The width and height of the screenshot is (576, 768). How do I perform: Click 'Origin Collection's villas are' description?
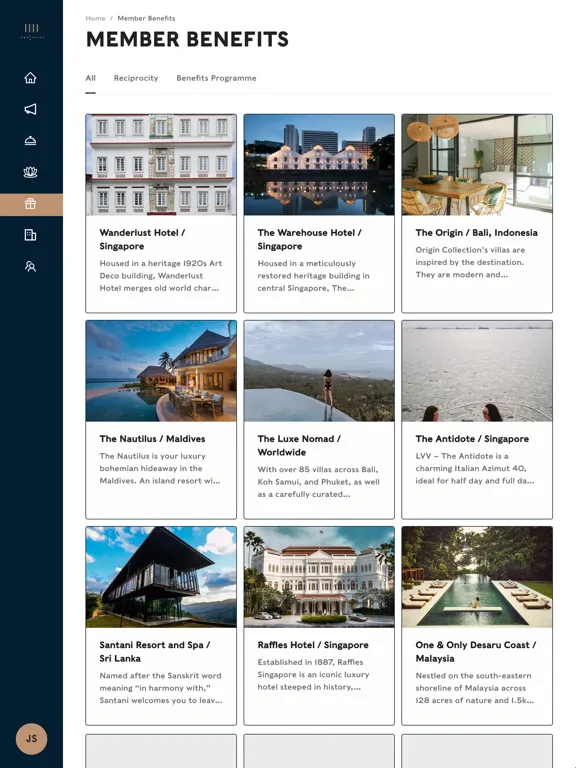click(x=470, y=262)
